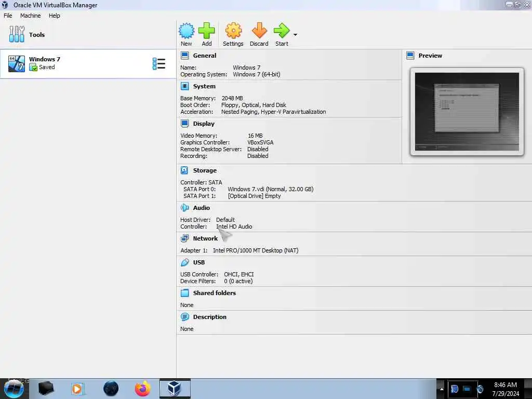Click the VM preview thumbnail

click(x=467, y=112)
